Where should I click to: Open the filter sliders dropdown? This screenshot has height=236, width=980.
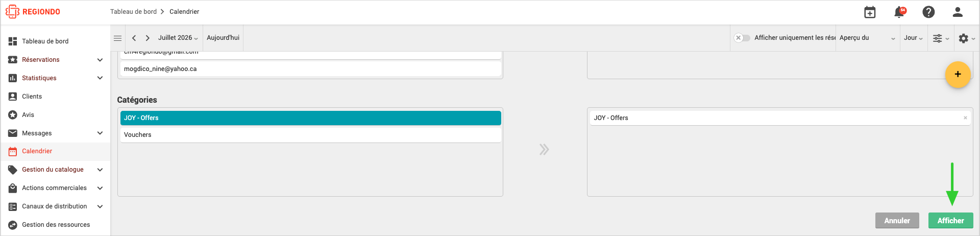pos(941,38)
